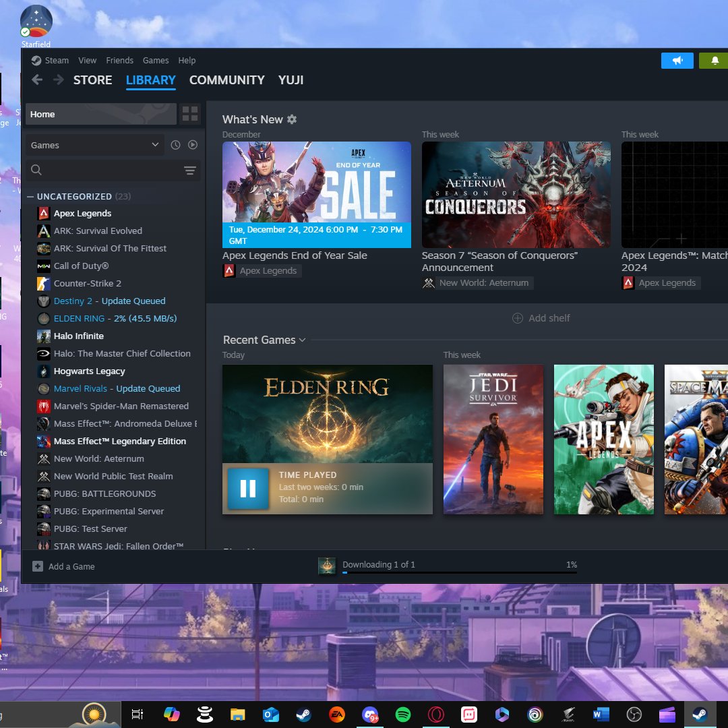Click the library search magnifier icon
The width and height of the screenshot is (728, 728).
[x=36, y=170]
